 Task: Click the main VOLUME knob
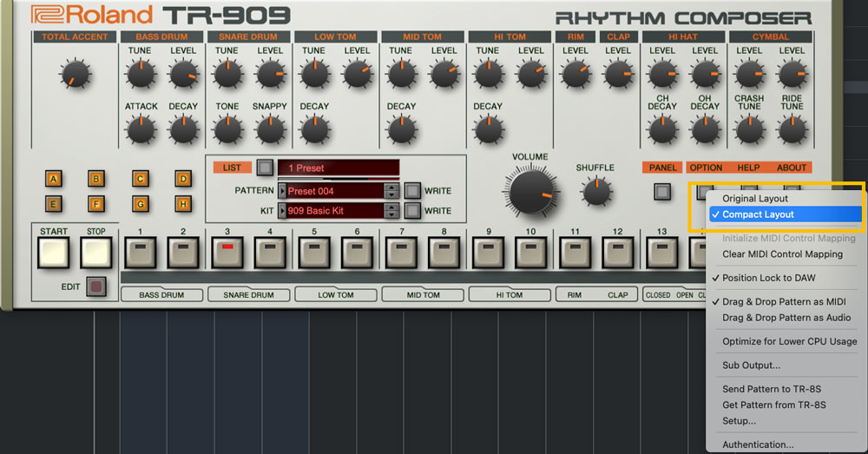(x=530, y=192)
